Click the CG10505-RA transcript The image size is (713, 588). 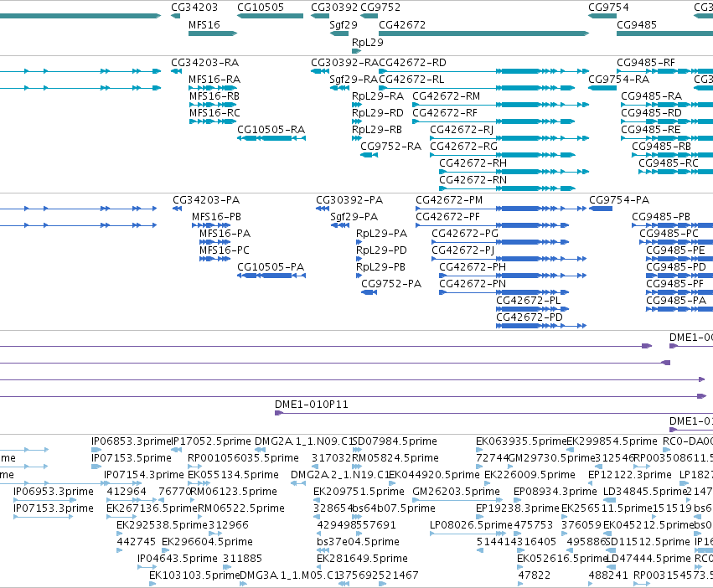point(271,130)
